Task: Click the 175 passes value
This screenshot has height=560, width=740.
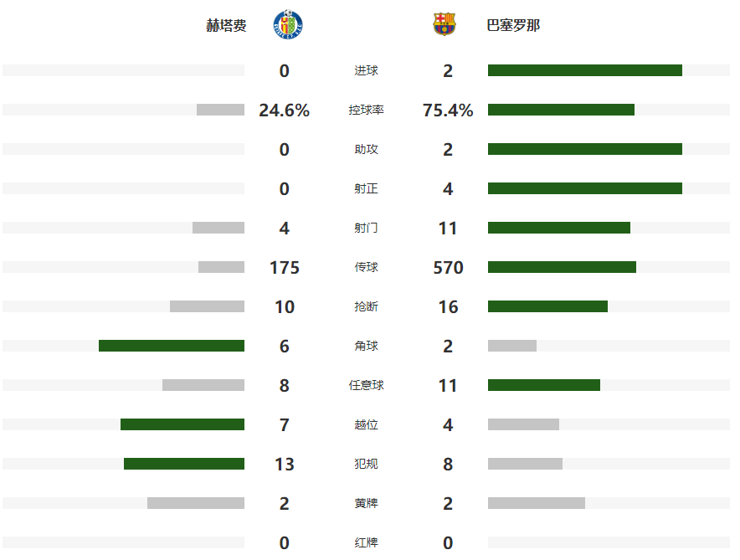Action: pyautogui.click(x=285, y=268)
